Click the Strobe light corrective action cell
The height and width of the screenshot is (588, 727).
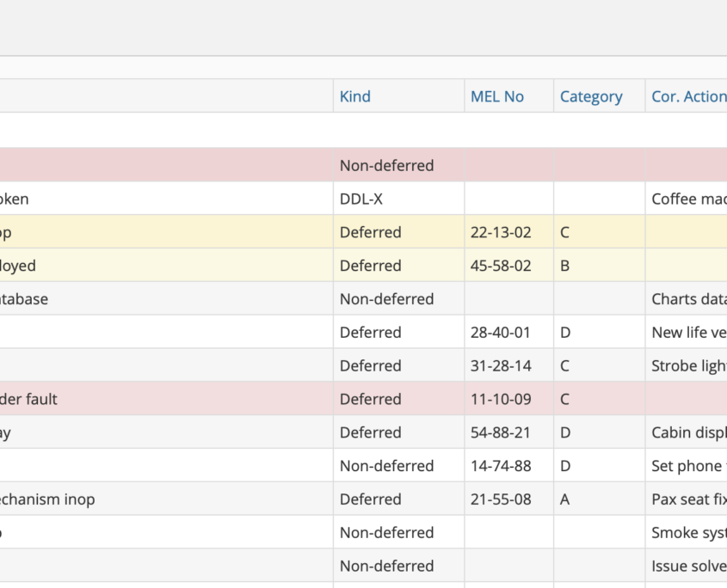point(687,366)
